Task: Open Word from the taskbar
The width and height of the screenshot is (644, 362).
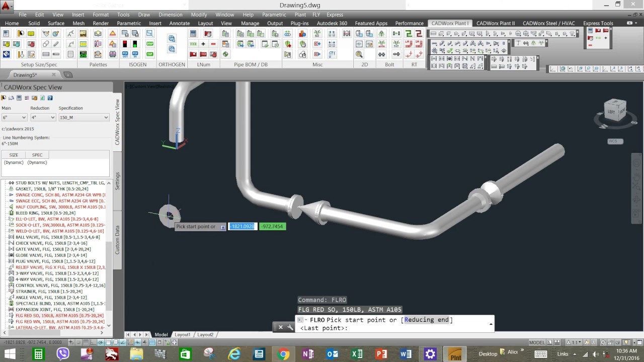Action: coord(406,354)
